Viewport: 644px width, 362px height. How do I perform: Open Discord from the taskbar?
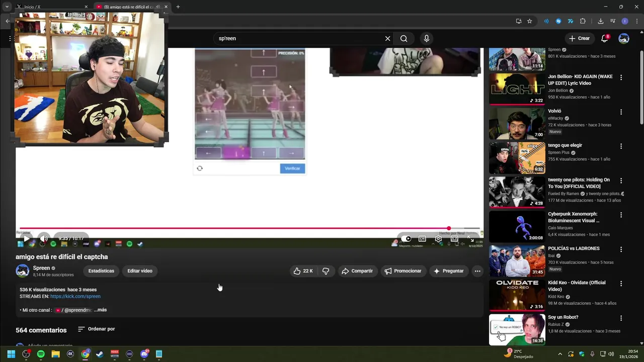click(144, 354)
